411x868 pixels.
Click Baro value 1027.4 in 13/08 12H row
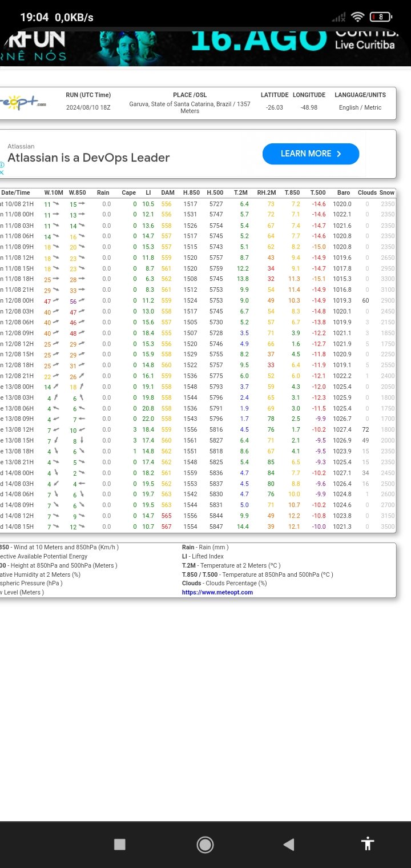342,430
